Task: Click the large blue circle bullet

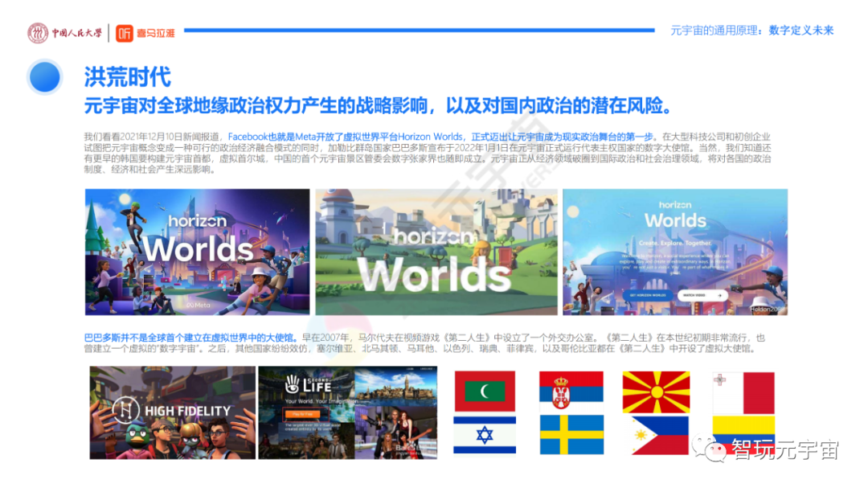Action: point(44,77)
